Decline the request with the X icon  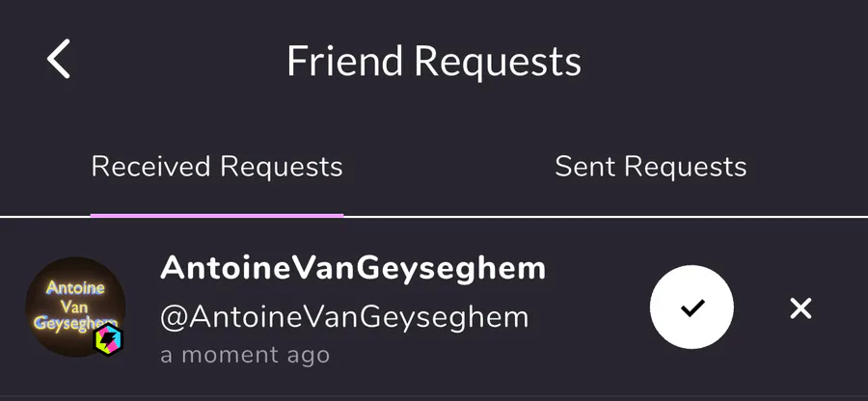click(x=800, y=308)
